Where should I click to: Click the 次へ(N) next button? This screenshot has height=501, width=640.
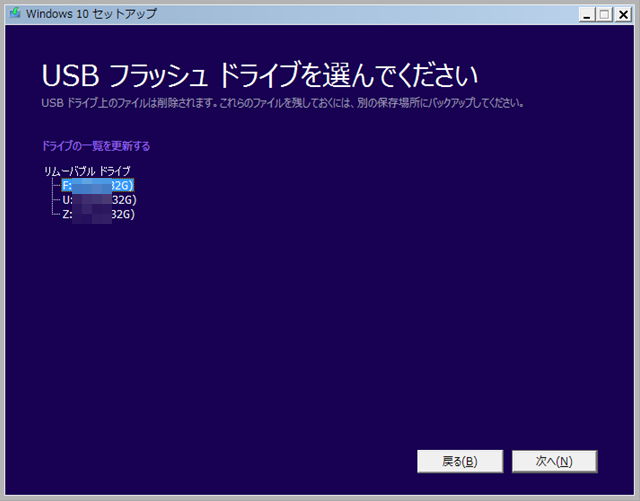click(x=555, y=461)
